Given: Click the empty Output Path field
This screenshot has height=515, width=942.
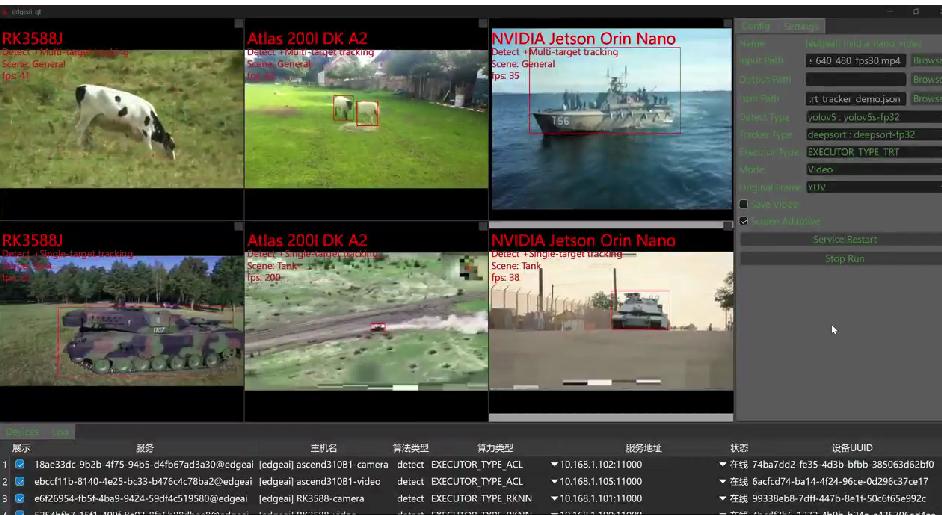Looking at the screenshot, I should pyautogui.click(x=856, y=79).
